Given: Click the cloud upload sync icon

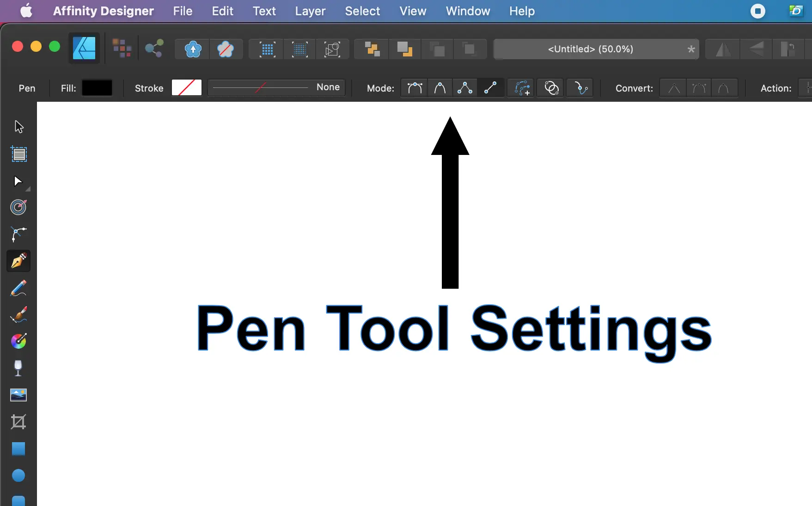Looking at the screenshot, I should point(193,49).
